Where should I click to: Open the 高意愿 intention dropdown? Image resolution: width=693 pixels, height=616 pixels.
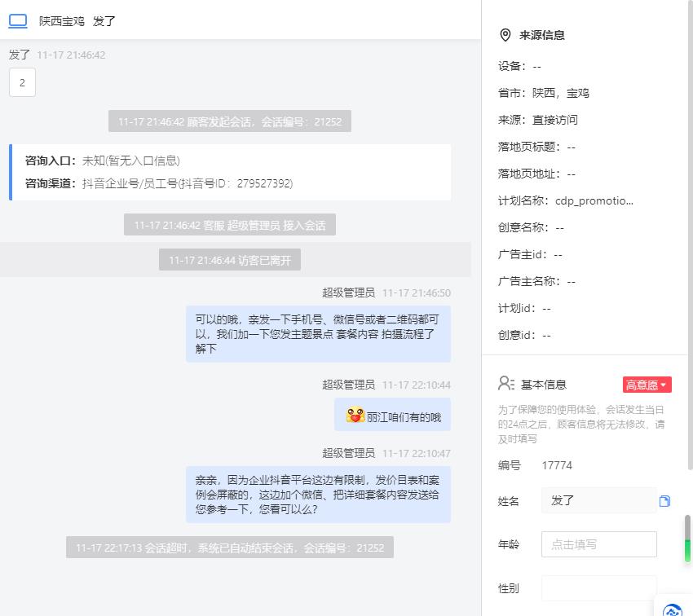point(647,385)
